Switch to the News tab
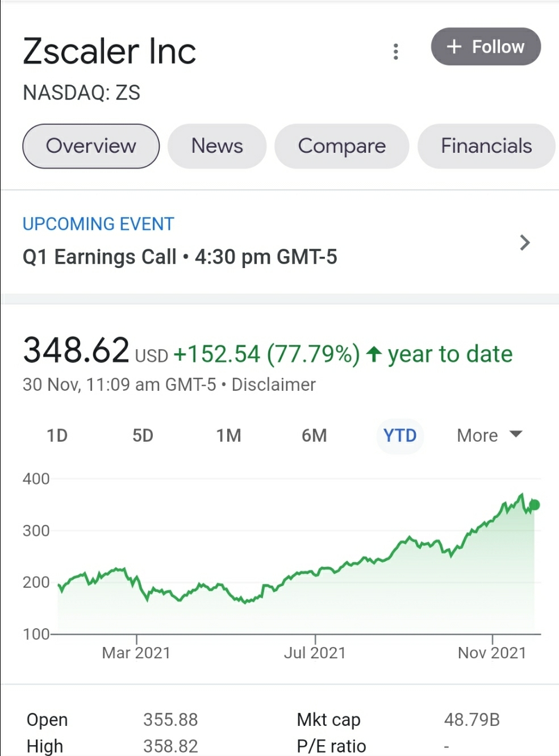The image size is (559, 756). click(217, 146)
